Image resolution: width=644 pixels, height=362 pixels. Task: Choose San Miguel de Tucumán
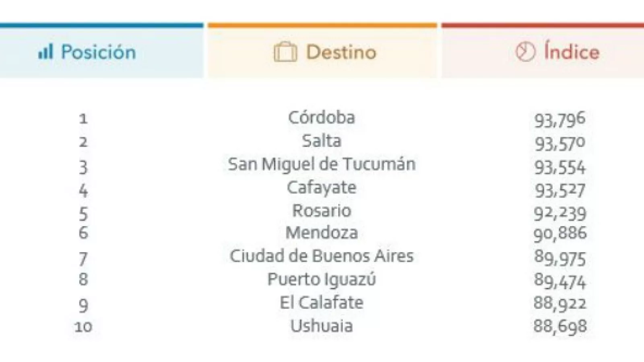coord(322,164)
